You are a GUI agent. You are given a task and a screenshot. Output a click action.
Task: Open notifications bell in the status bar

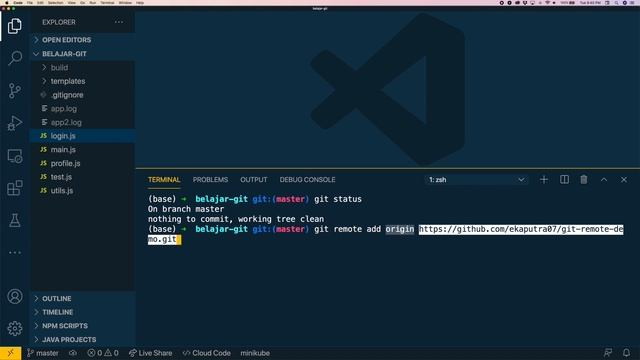pyautogui.click(x=626, y=353)
